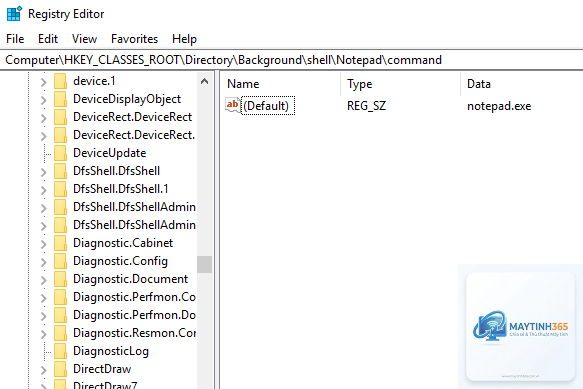Click the tree pane scrollbar thumb
Screen dimensions: 583x389
204,264
